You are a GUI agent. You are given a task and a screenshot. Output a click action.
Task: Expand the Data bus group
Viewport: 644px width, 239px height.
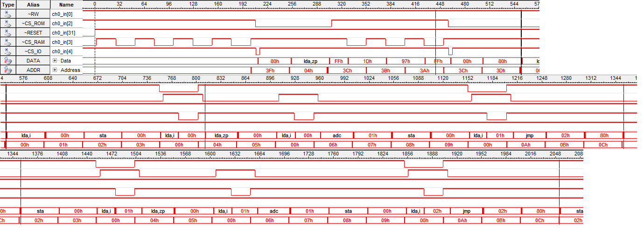click(x=55, y=61)
